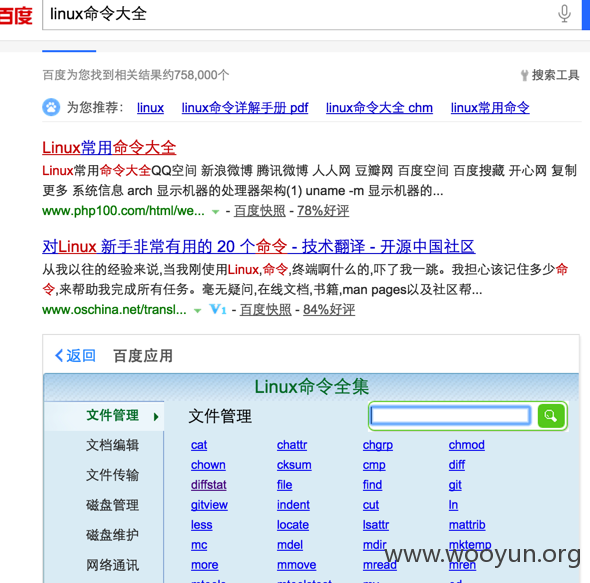Click the microphone voice search icon
Viewport: 590px width, 583px height.
(x=564, y=14)
